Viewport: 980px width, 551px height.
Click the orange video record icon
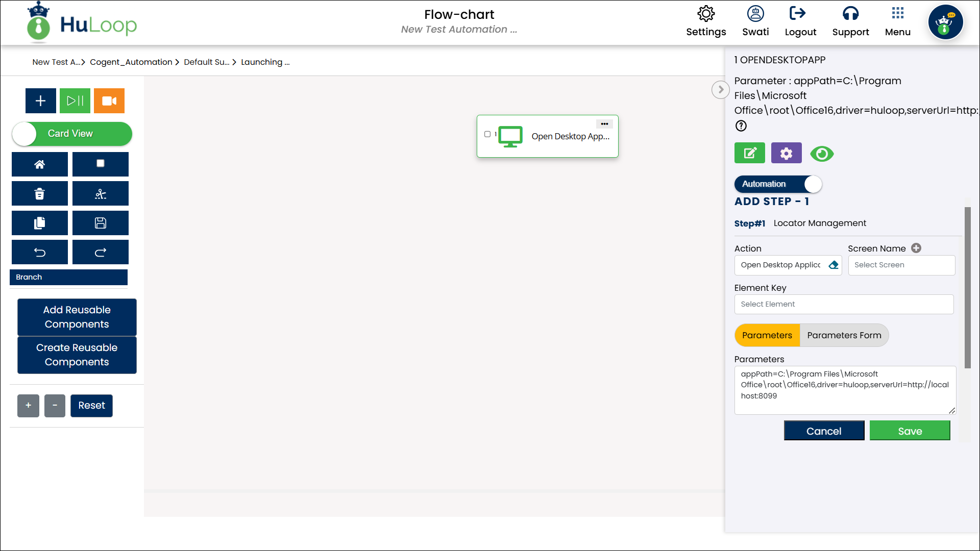click(x=109, y=101)
